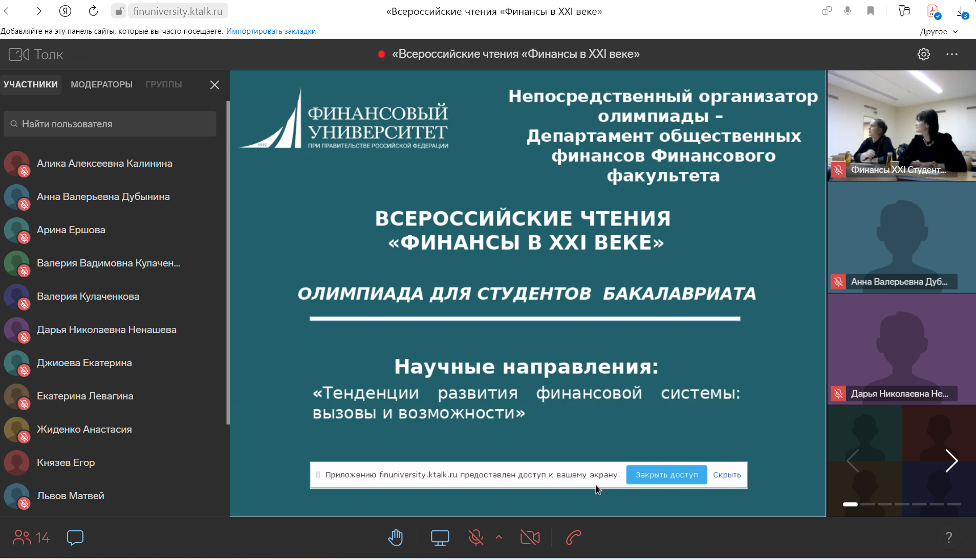976x560 pixels.
Task: Close the participants panel
Action: 214,85
